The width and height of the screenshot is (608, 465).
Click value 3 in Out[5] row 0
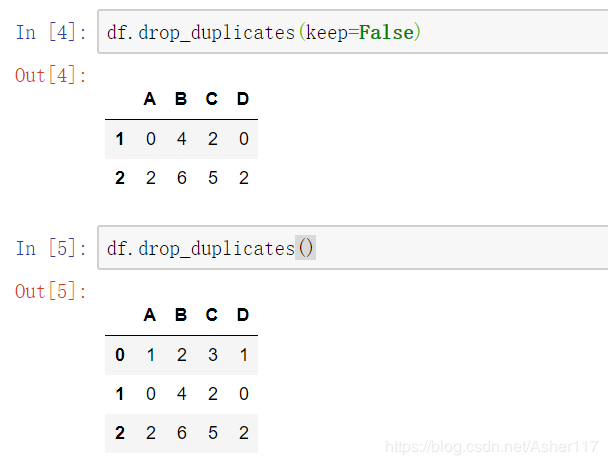[212, 355]
